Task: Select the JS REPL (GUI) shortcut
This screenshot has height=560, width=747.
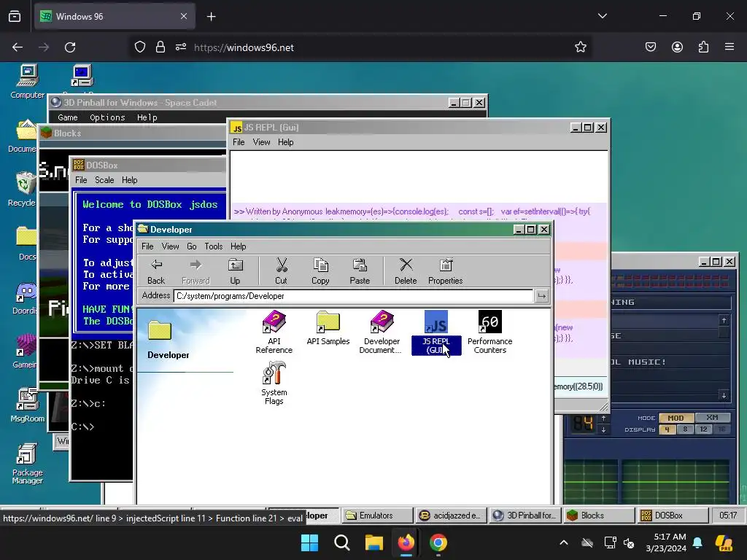Action: coord(436,332)
